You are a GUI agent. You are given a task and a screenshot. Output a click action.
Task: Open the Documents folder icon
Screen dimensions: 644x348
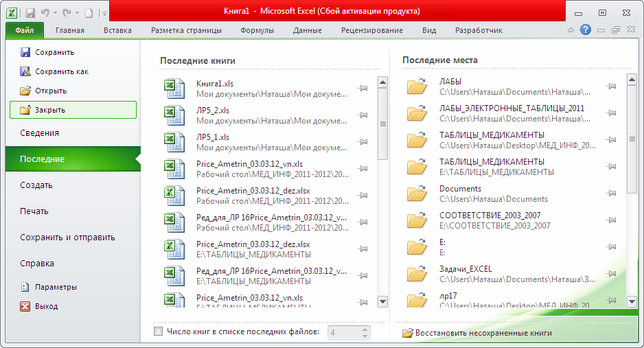417,194
